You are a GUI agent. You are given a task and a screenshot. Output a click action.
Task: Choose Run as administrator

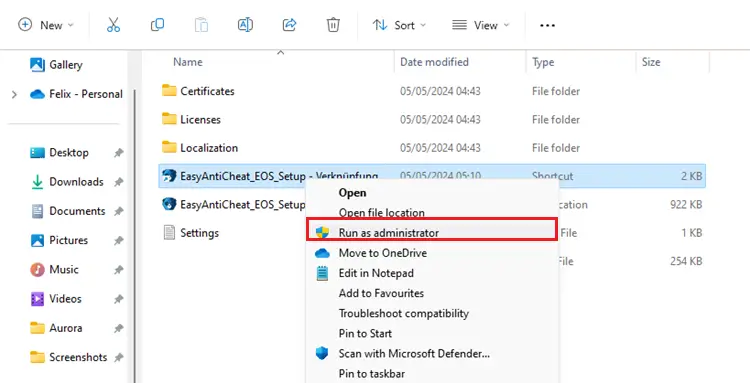pyautogui.click(x=431, y=230)
